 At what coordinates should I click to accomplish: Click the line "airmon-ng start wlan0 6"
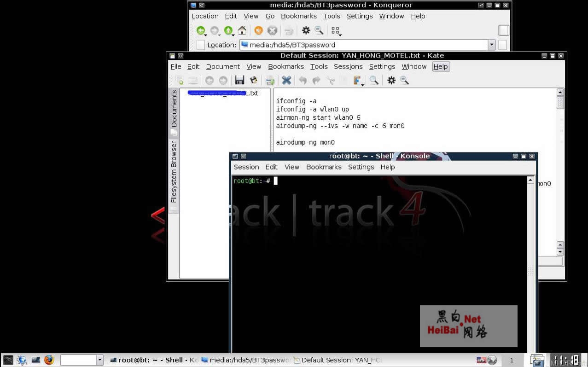click(x=318, y=117)
